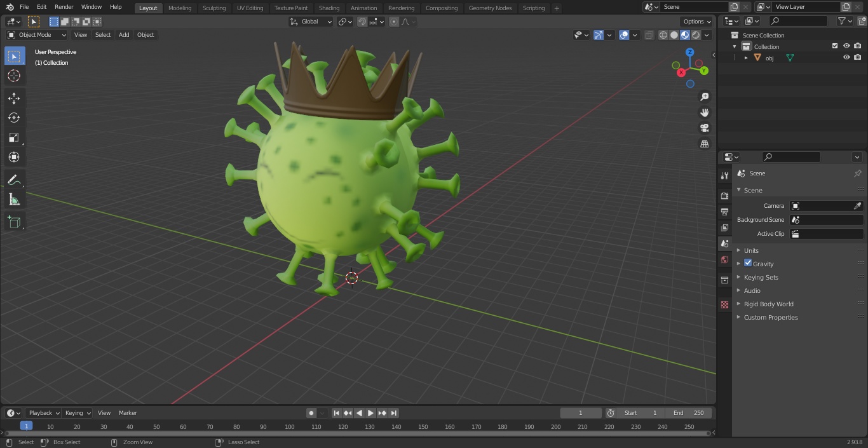
Task: Open the Options dropdown
Action: point(697,22)
